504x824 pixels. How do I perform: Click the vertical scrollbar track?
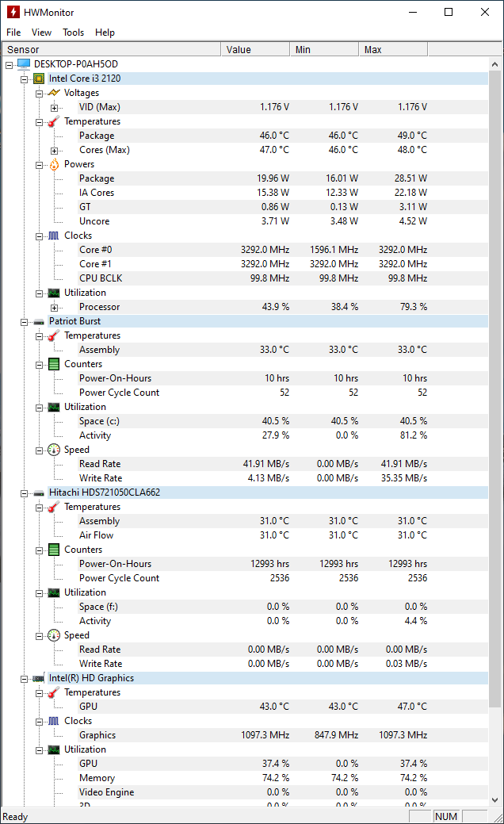coord(496,753)
